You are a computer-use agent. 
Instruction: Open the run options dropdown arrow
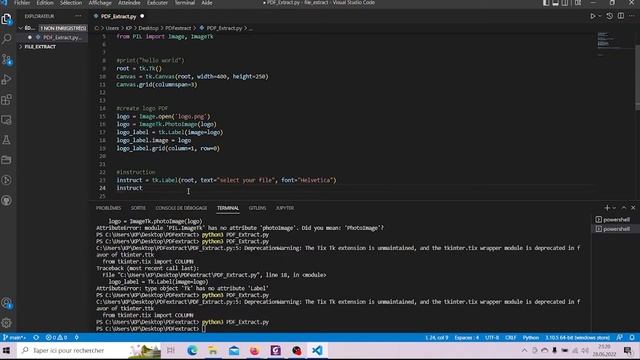click(x=600, y=16)
